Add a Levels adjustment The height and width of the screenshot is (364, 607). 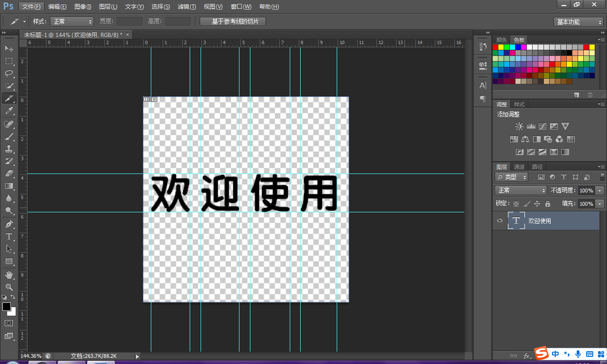pos(531,127)
